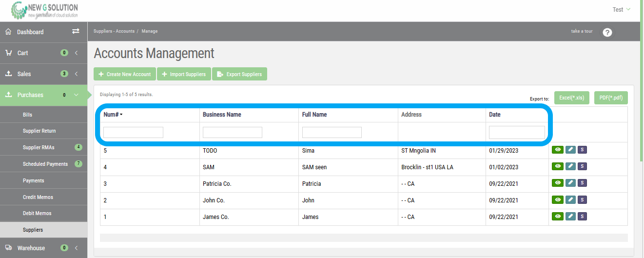Open Supplier RMAs in the sidebar
Screen dimensions: 644x258
[39, 147]
